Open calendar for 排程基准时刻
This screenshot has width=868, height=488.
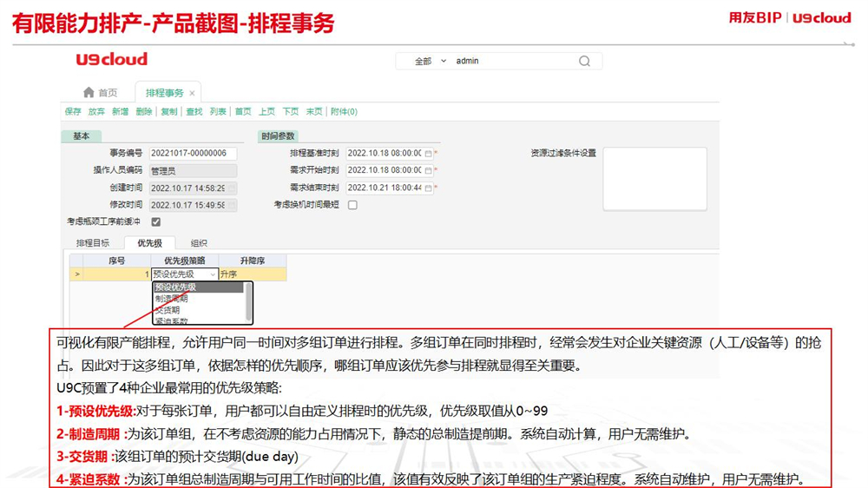point(428,154)
